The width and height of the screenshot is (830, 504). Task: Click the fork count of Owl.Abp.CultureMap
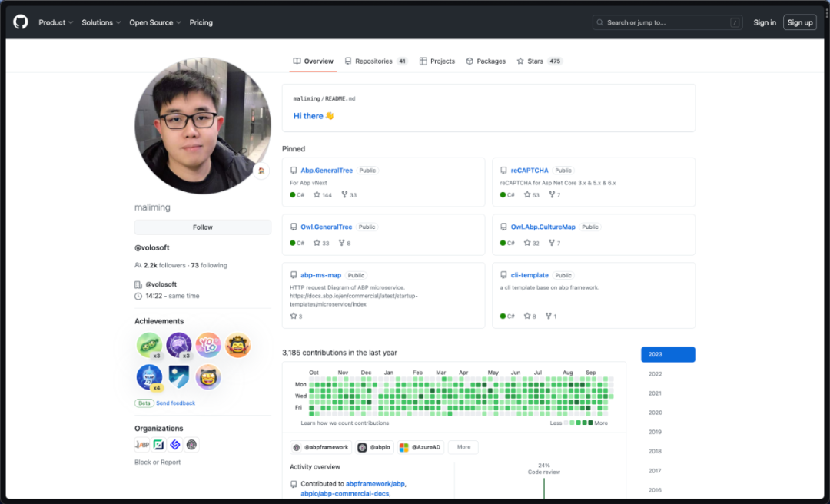[554, 243]
